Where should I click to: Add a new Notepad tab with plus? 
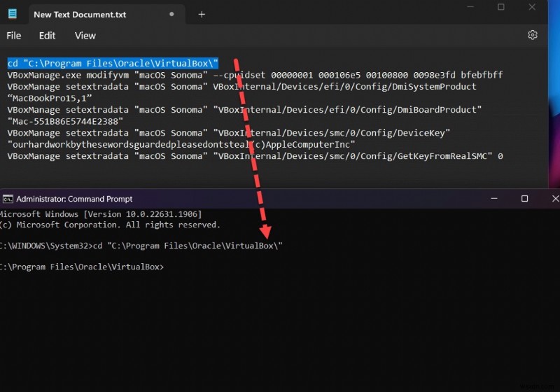click(x=202, y=14)
